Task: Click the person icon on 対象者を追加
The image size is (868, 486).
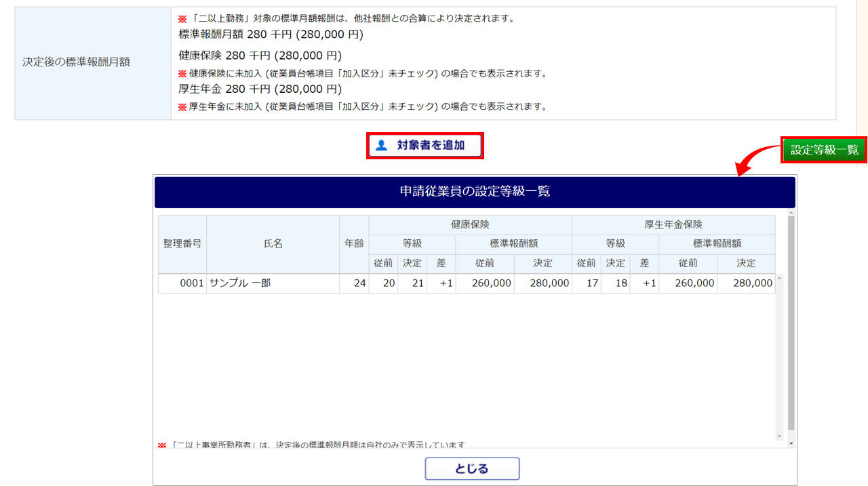Action: click(381, 146)
